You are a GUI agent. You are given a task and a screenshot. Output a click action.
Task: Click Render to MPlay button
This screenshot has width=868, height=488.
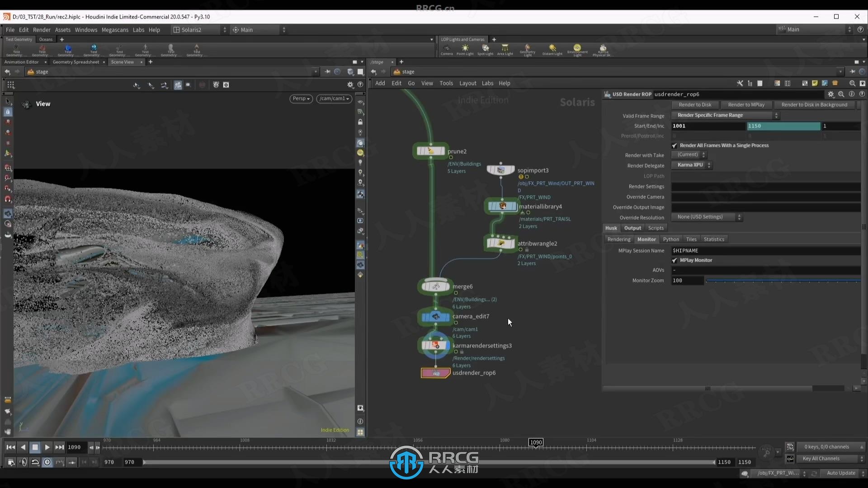(x=746, y=105)
